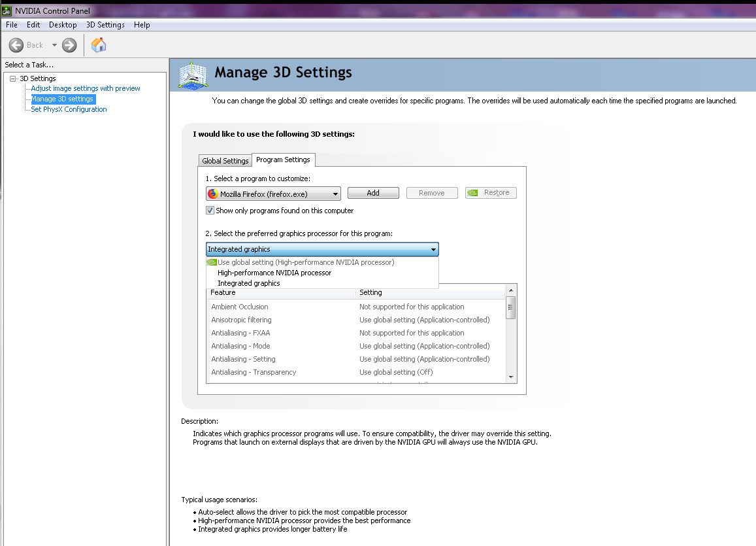Select the Program Settings tab

[283, 160]
